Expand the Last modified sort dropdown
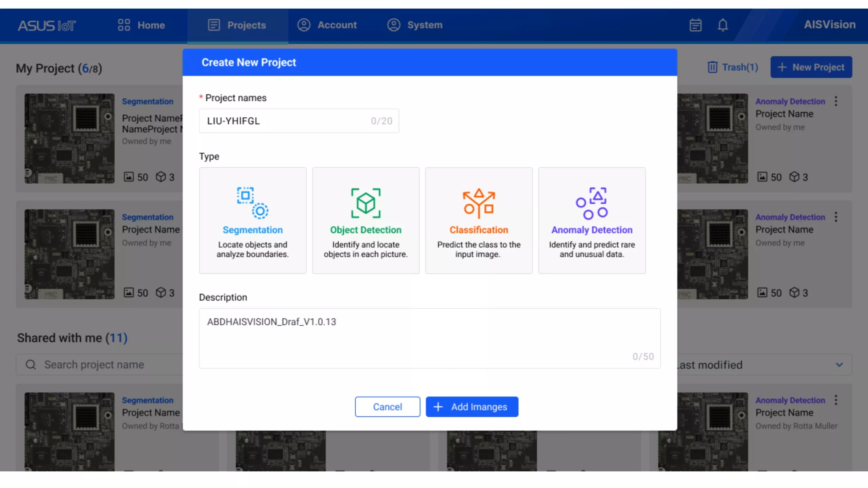868x488 pixels. (839, 365)
